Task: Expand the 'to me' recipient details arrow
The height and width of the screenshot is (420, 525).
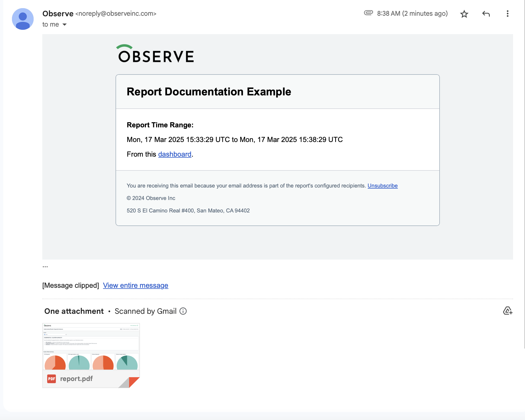Action: [x=65, y=25]
